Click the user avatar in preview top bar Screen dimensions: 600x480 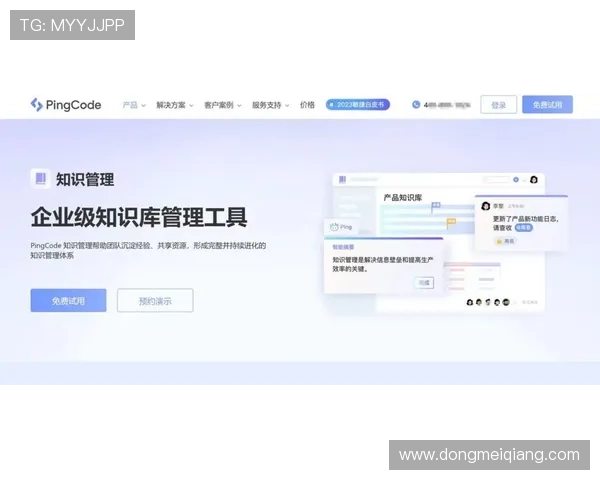pos(534,180)
